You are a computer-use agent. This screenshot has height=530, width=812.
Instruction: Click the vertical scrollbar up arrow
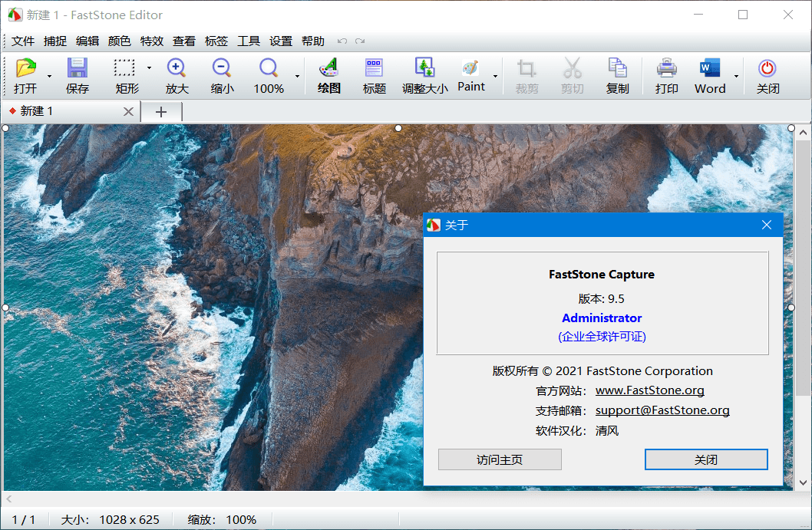click(803, 133)
